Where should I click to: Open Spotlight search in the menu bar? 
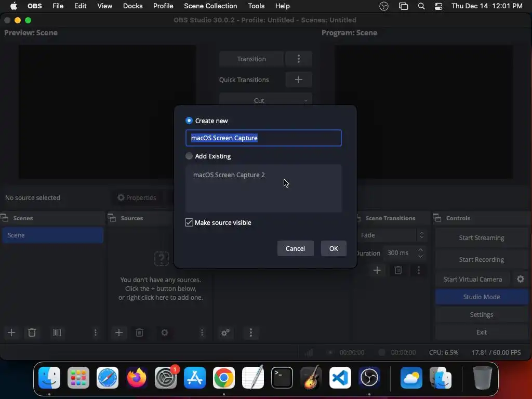point(421,6)
